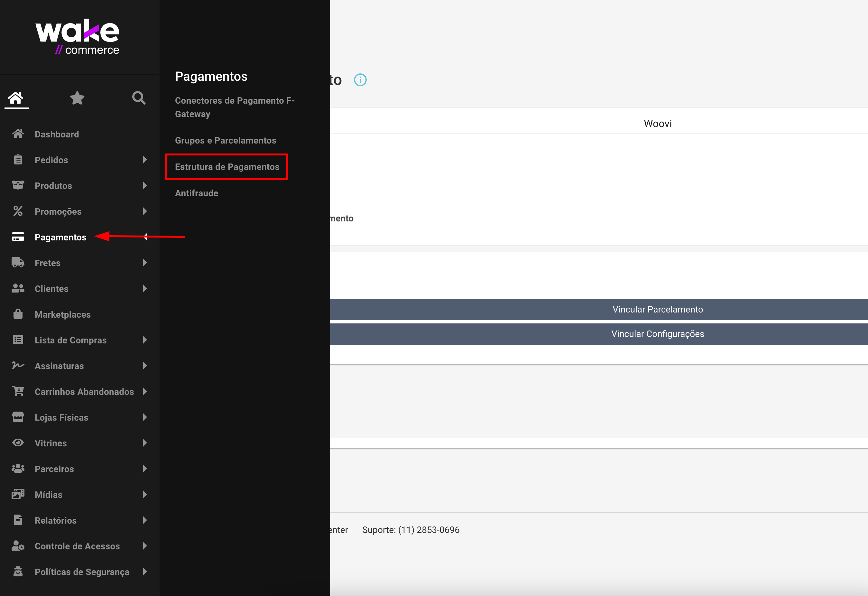Click the Carrinhos Abandonados cart icon
This screenshot has width=868, height=596.
[x=18, y=391]
